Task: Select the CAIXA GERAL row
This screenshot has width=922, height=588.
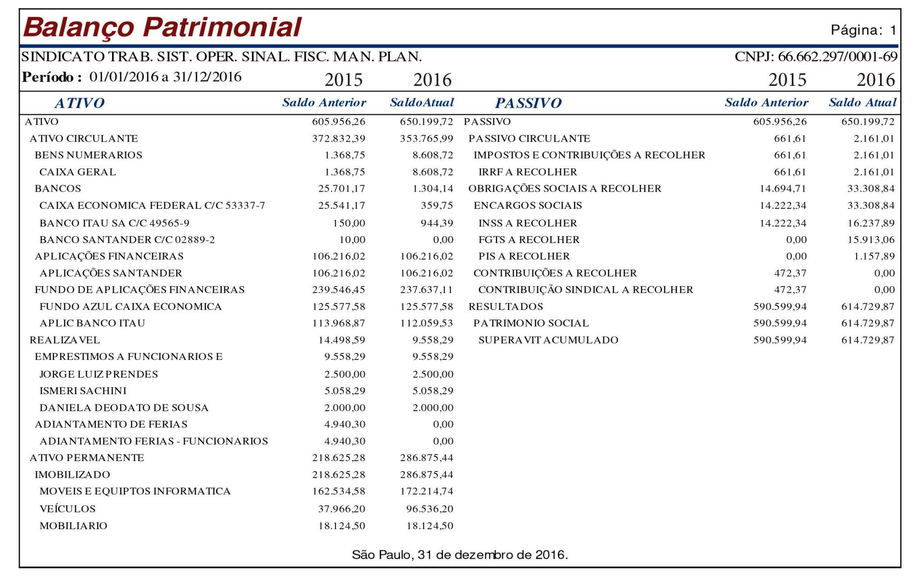Action: pos(77,172)
